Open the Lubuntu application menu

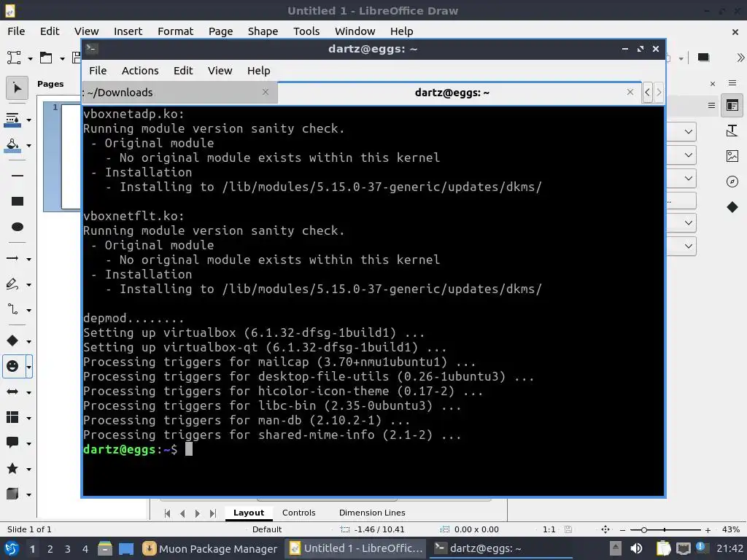(12, 548)
